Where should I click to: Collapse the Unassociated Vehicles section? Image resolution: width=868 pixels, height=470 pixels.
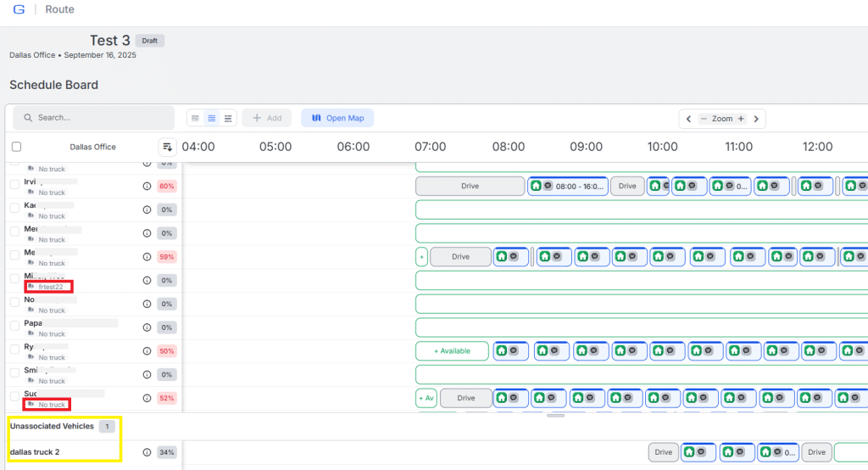pyautogui.click(x=52, y=426)
